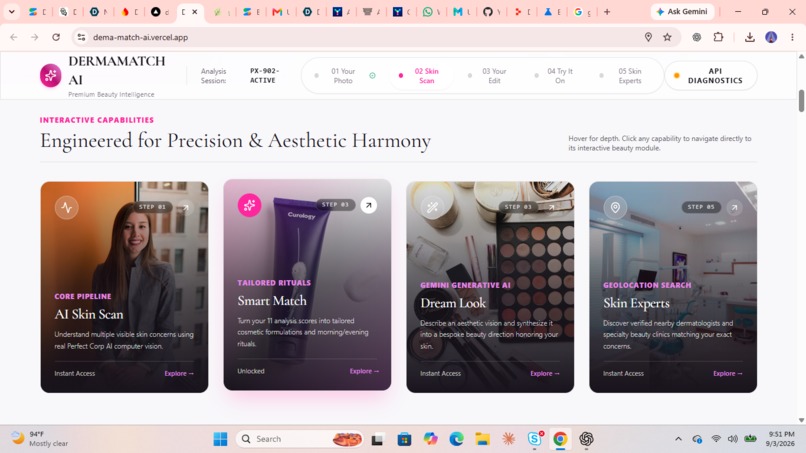Click the DermaMatch AI sparkle logo
This screenshot has width=806, height=453.
pos(50,76)
